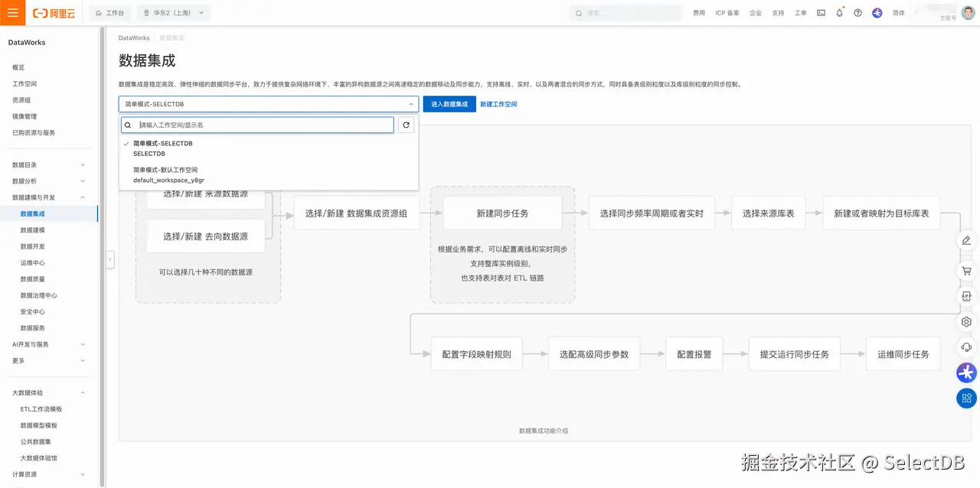The width and height of the screenshot is (980, 488).
Task: Collapse the 数据建模与开发 sidebar section
Action: tap(51, 197)
